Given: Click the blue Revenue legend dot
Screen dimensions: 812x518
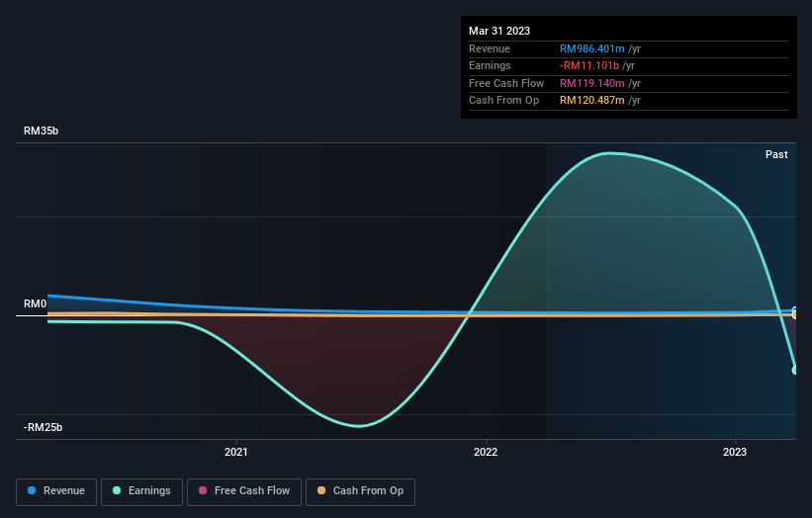Looking at the screenshot, I should [x=32, y=490].
